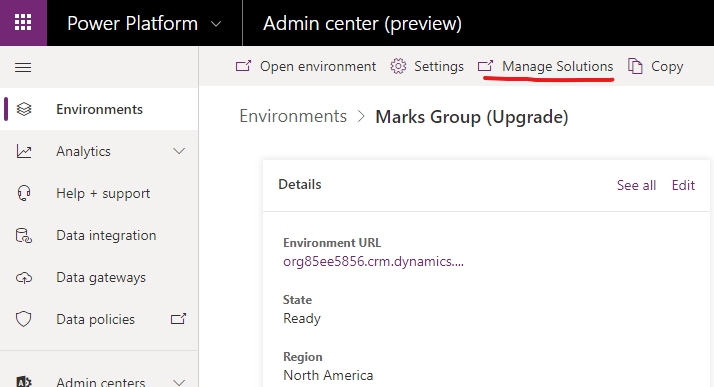
Task: Click the Analytics chart icon
Action: tap(24, 151)
